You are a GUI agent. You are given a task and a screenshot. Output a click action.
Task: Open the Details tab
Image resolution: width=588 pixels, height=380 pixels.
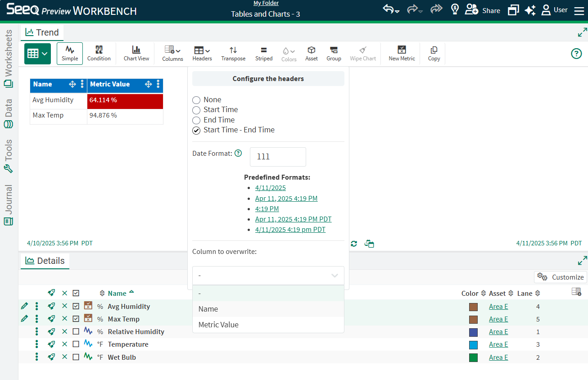click(x=45, y=261)
